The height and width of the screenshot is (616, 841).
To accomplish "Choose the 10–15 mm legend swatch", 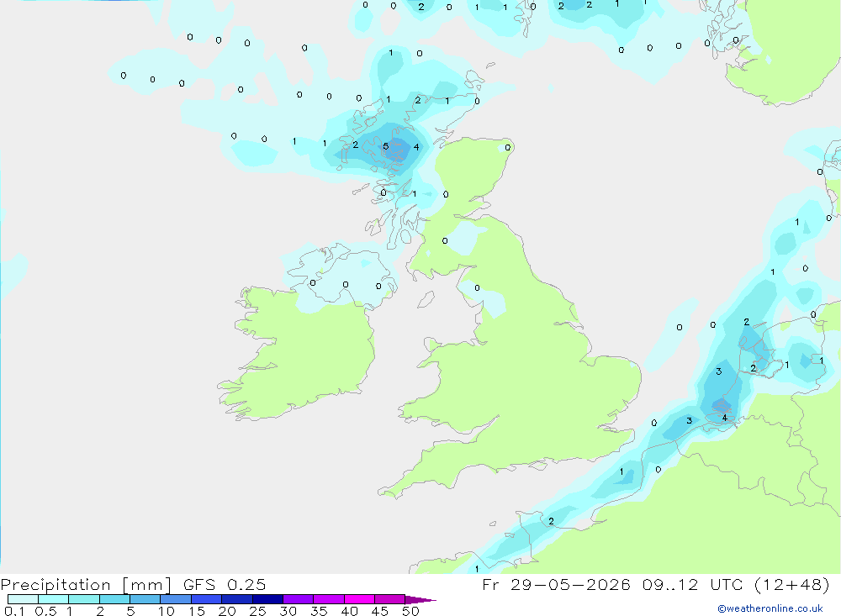I will pos(176,599).
